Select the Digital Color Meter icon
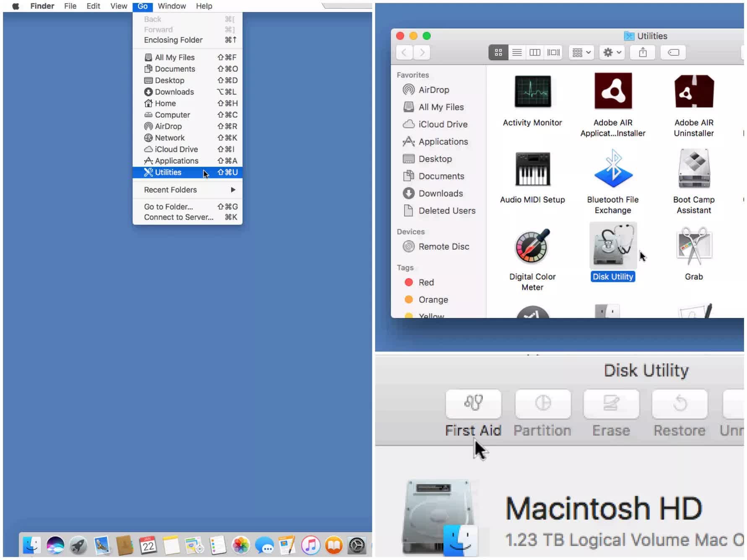Image resolution: width=747 pixels, height=560 pixels. (532, 246)
